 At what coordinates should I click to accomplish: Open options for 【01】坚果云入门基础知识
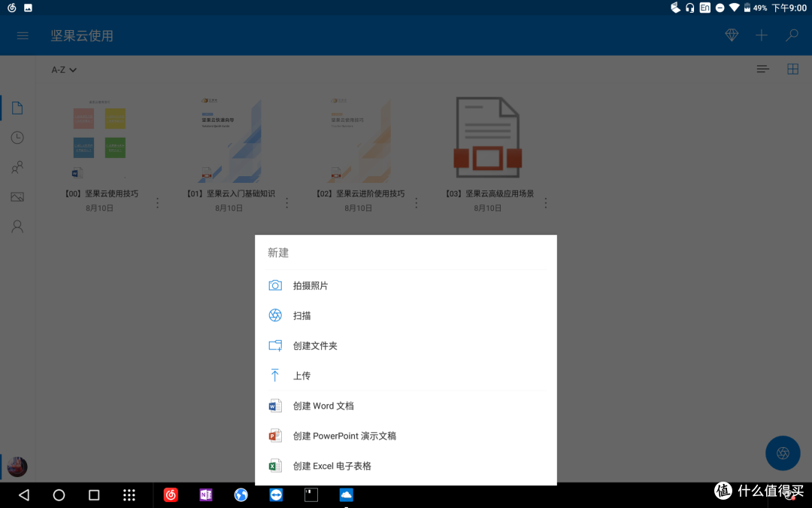pyautogui.click(x=287, y=203)
